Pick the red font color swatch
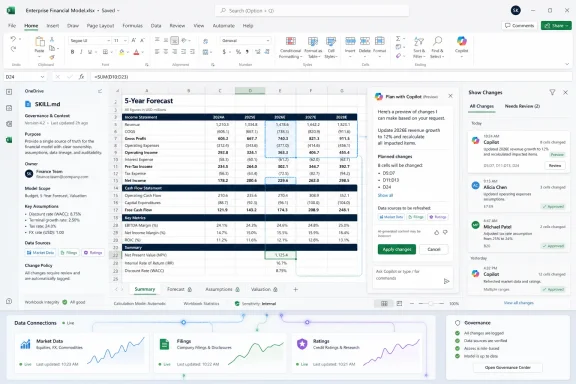 [136, 53]
